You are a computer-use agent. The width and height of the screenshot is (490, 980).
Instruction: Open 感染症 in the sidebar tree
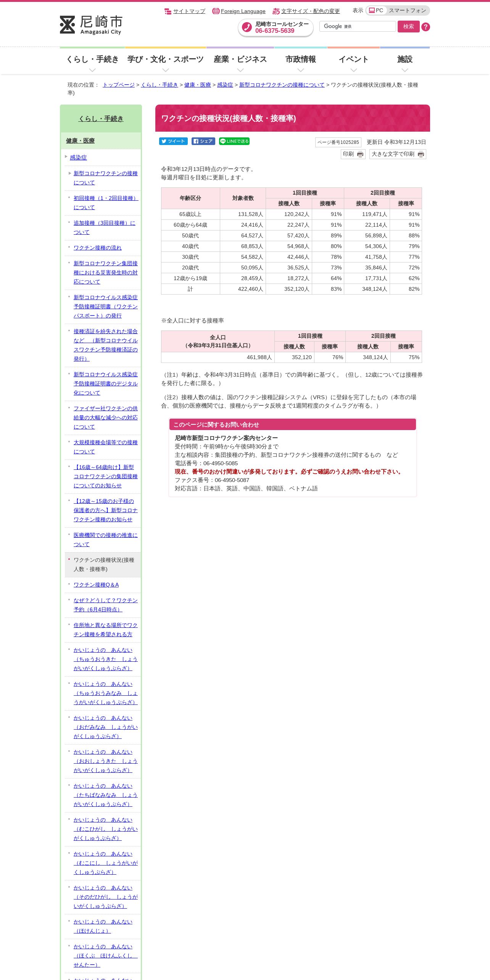click(78, 157)
